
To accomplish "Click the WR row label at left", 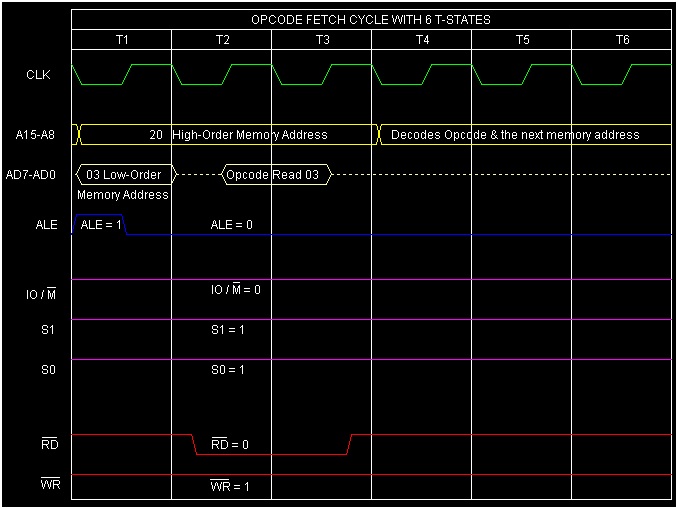I will click(50, 483).
